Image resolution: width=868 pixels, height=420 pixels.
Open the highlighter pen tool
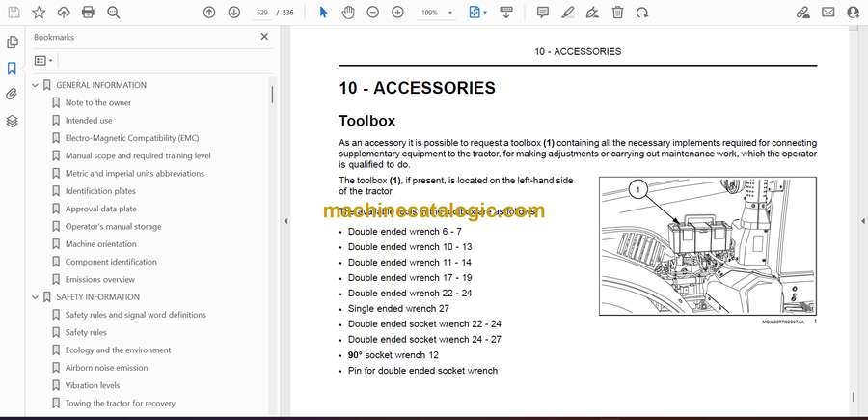[x=567, y=13]
